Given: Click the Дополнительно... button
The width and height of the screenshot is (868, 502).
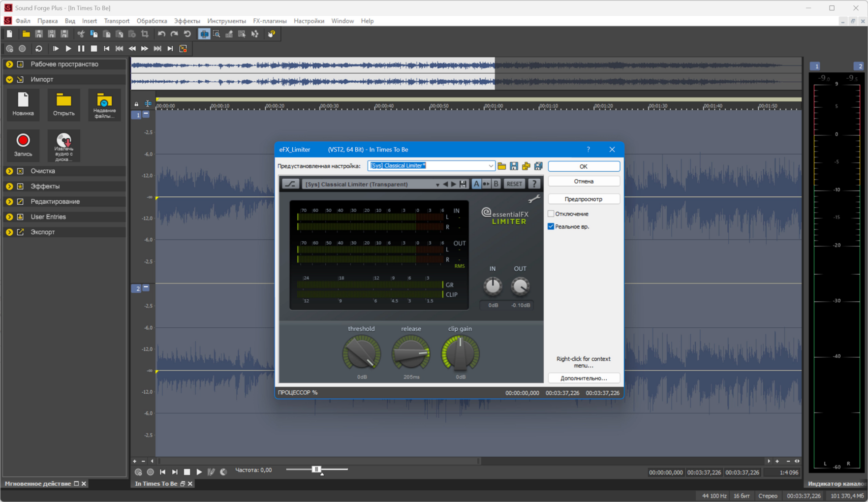Looking at the screenshot, I should click(x=584, y=378).
